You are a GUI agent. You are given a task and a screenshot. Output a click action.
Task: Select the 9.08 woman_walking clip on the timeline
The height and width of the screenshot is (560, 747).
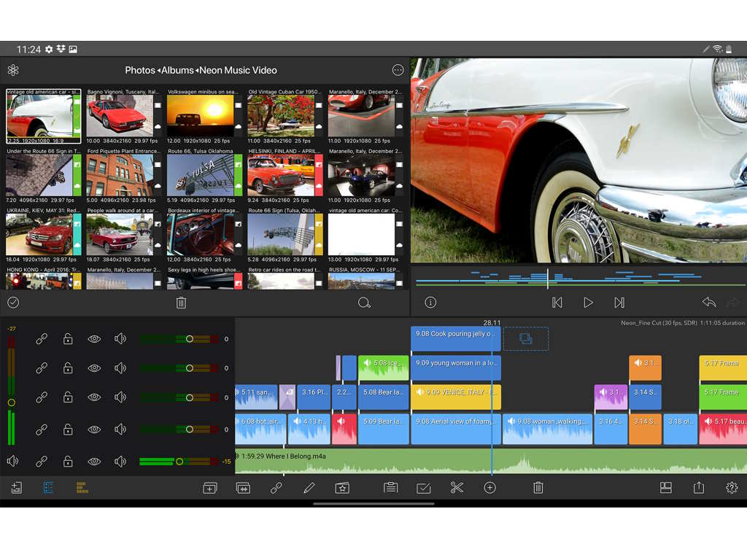click(x=547, y=429)
